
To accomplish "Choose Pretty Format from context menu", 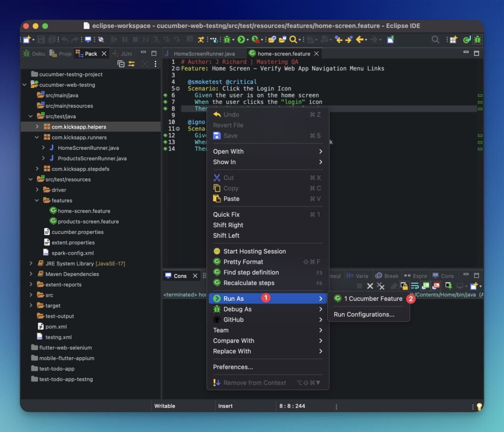I will (267, 262).
